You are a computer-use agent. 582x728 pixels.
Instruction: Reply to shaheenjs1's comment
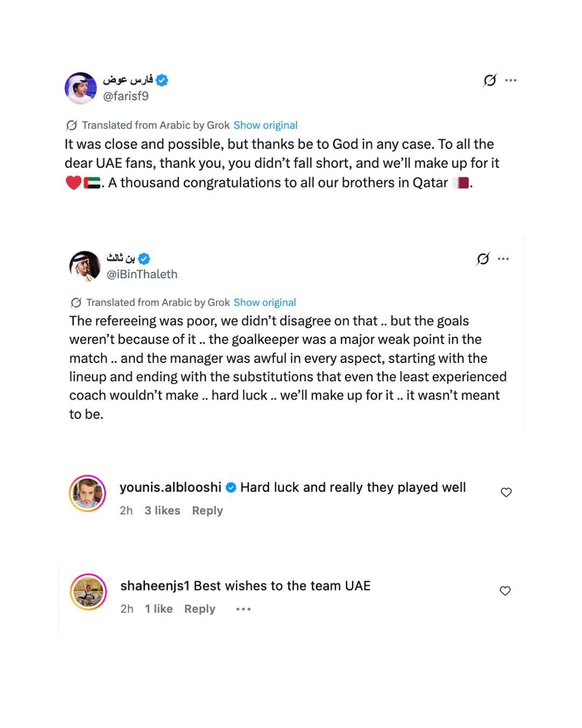200,609
